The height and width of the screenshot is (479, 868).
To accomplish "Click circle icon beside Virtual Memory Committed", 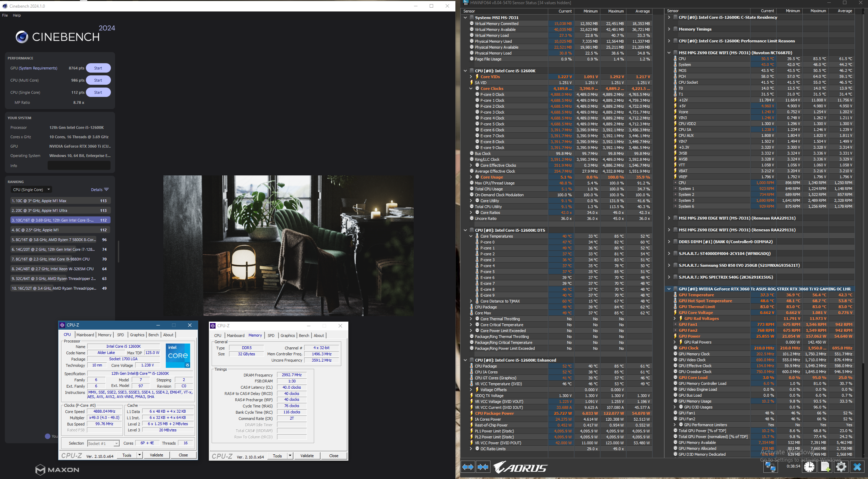I will (472, 24).
